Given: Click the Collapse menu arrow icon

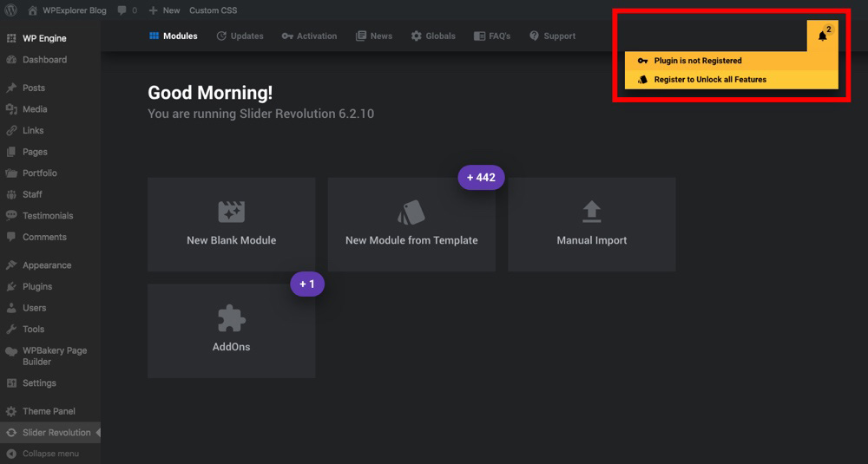Looking at the screenshot, I should click(11, 454).
